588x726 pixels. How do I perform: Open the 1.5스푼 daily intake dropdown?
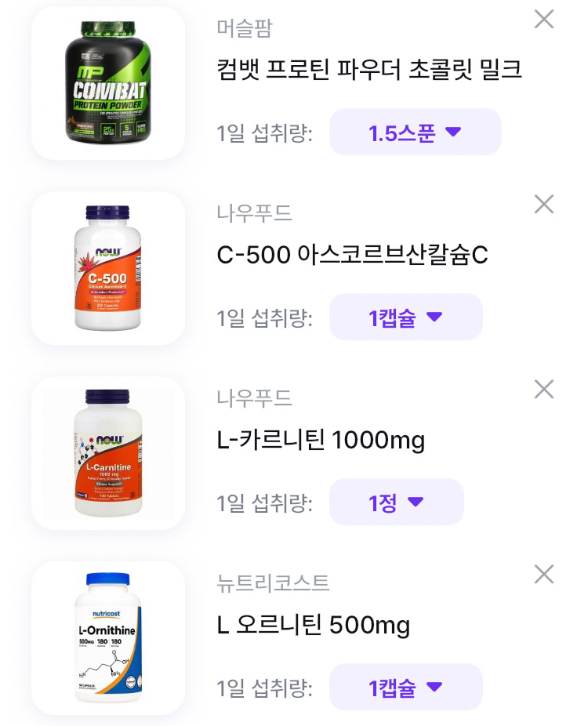[x=415, y=132]
